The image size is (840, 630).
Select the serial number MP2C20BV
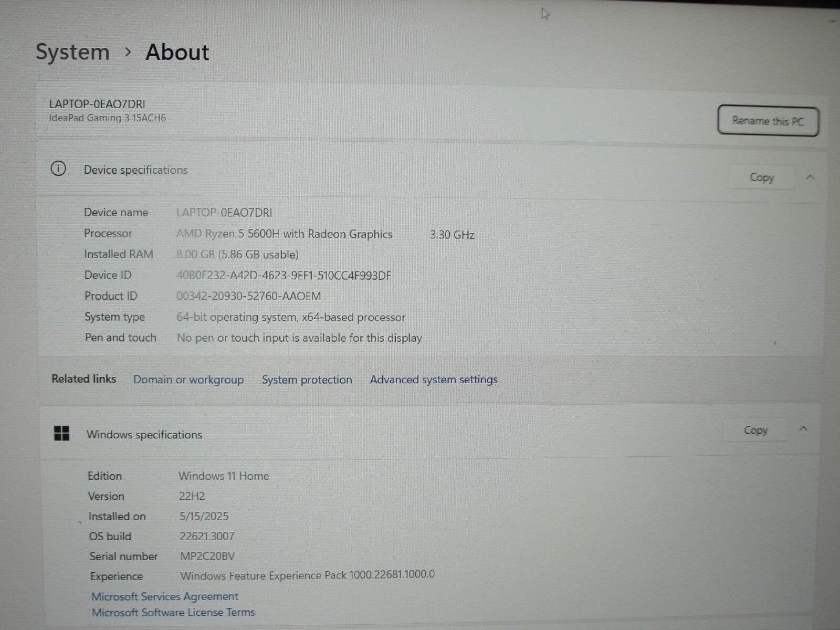click(x=207, y=556)
